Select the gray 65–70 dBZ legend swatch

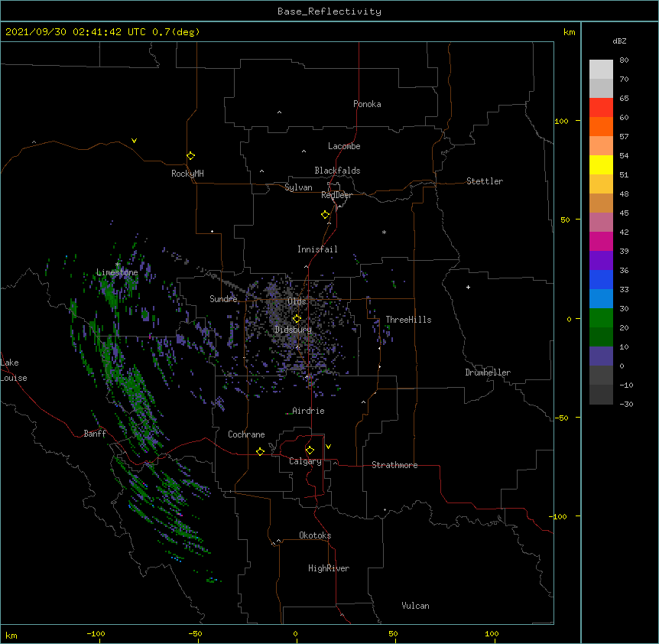click(x=601, y=88)
